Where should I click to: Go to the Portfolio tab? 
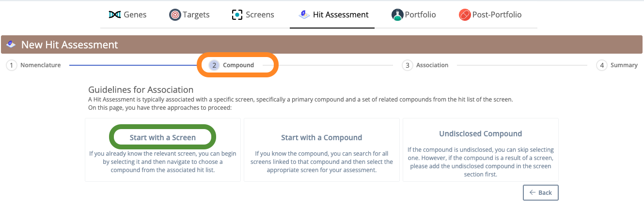(414, 15)
